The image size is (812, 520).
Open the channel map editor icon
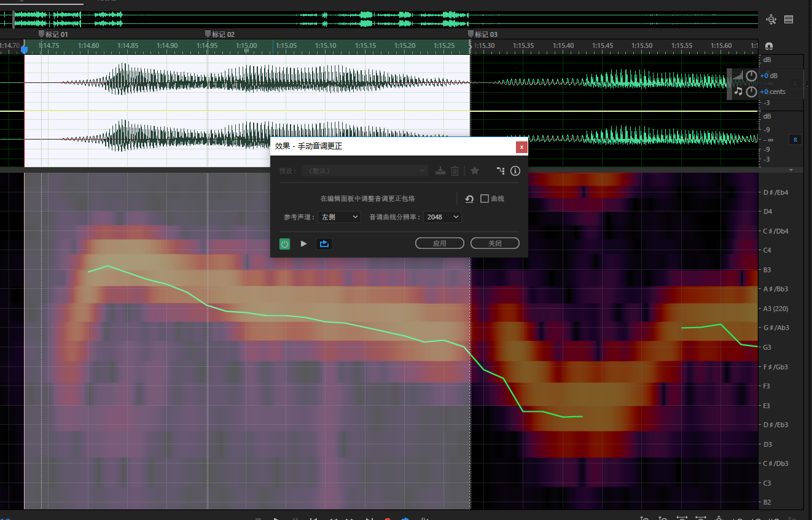500,171
